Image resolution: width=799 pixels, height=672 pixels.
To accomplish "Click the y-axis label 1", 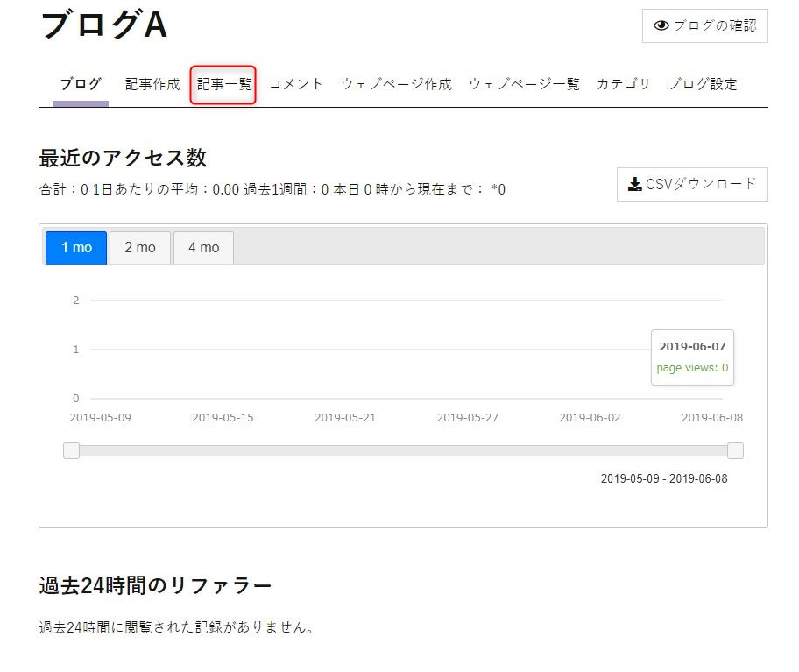I will pos(76,350).
